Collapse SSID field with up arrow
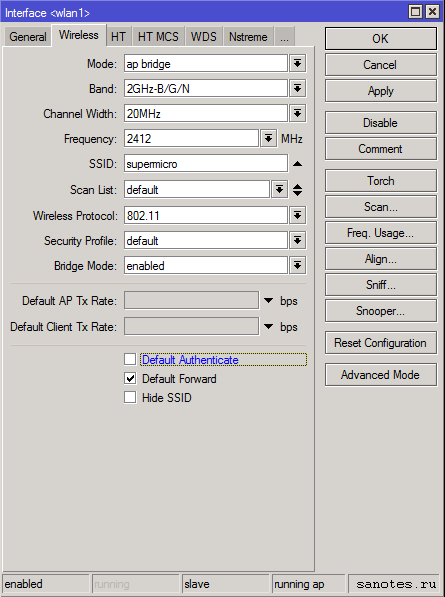This screenshot has height=597, width=445. [x=297, y=164]
